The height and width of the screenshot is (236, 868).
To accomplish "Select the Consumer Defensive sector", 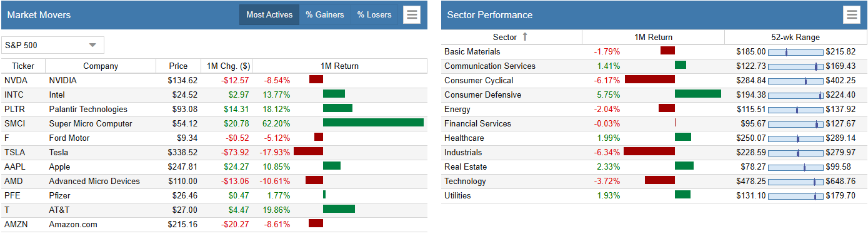I will pyautogui.click(x=482, y=95).
